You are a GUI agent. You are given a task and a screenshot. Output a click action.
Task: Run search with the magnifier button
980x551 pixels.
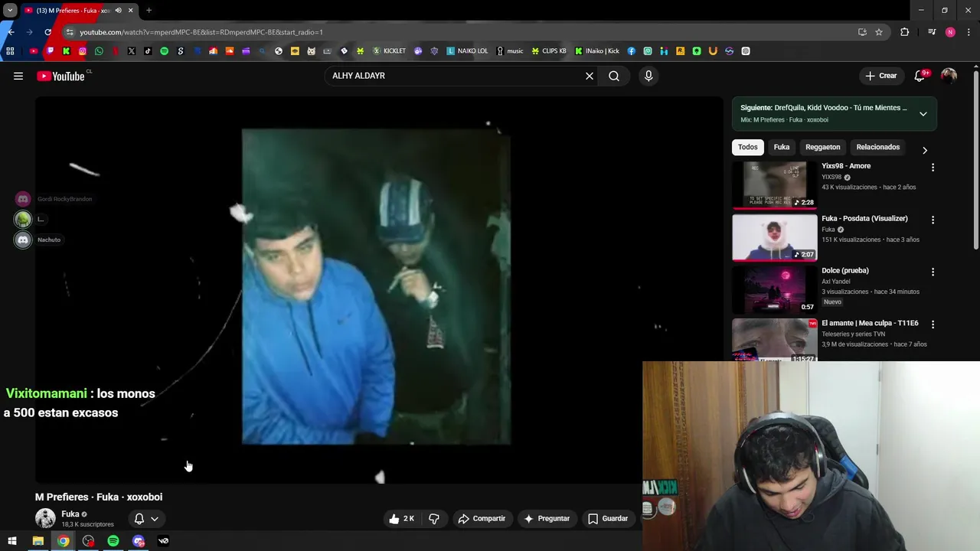coord(614,76)
